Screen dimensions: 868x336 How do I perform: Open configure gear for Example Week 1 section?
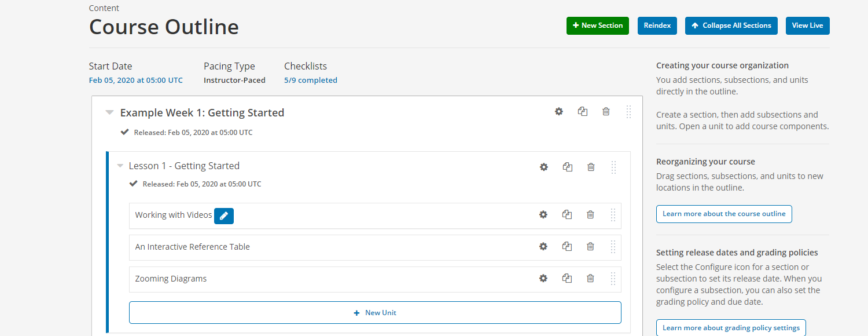click(558, 111)
